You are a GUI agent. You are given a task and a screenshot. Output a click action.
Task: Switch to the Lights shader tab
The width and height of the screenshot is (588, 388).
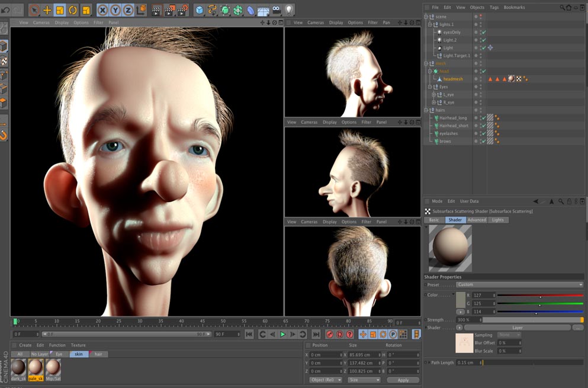(498, 220)
